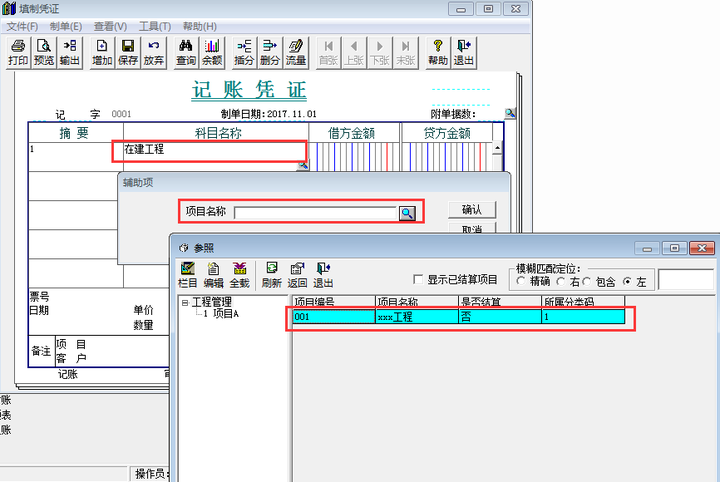Open the 工具(T) menu
The width and height of the screenshot is (720, 482).
(155, 27)
